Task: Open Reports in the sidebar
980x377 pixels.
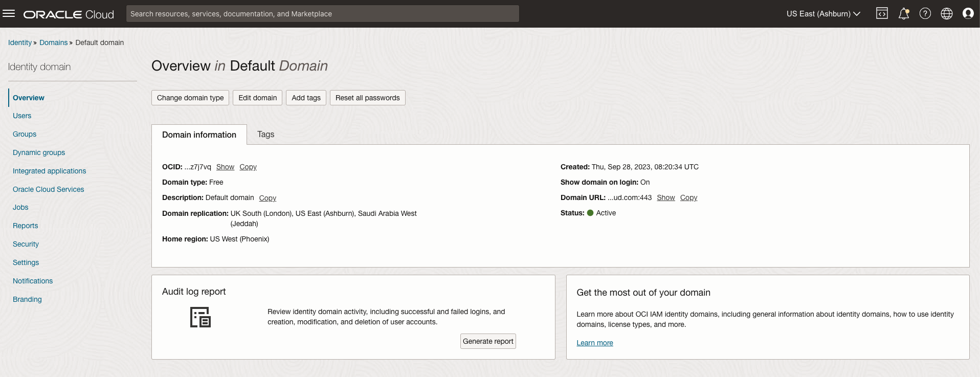Action: click(25, 226)
